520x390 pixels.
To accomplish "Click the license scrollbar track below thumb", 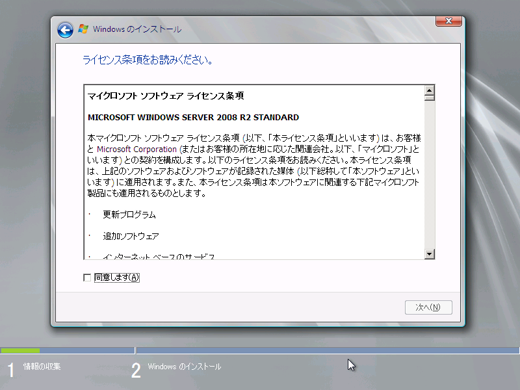I will 429,175.
